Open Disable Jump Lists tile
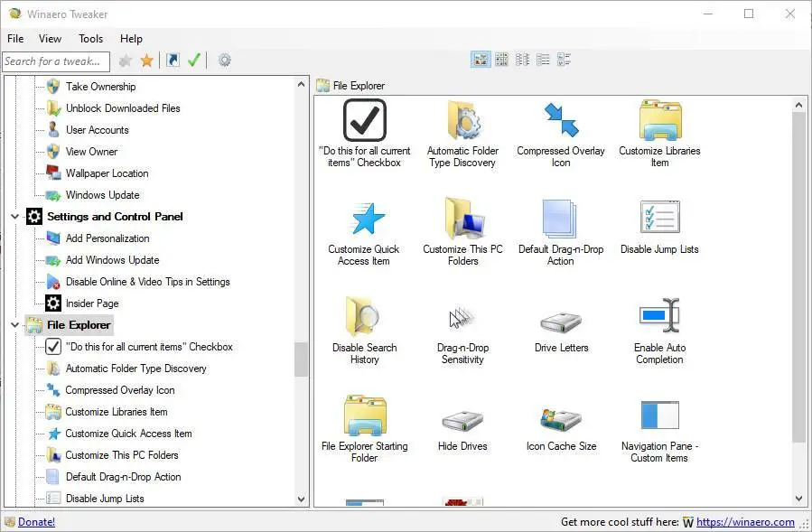The width and height of the screenshot is (812, 532). pos(659,227)
